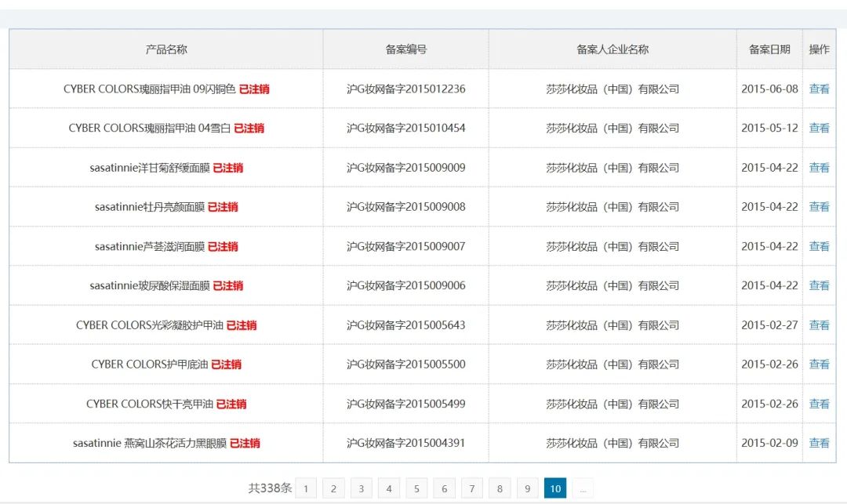This screenshot has width=847, height=504.
Task: Click record number 沪G妆网备字2015009008
Action: [406, 207]
